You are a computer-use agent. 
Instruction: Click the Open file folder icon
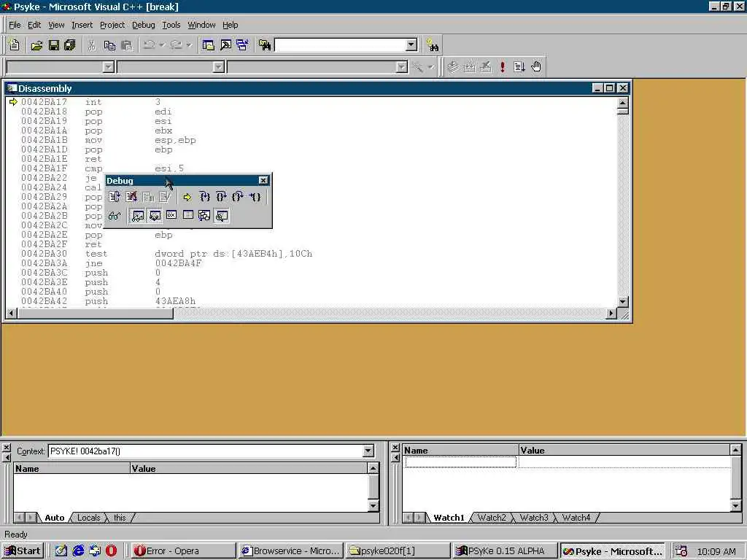click(36, 45)
